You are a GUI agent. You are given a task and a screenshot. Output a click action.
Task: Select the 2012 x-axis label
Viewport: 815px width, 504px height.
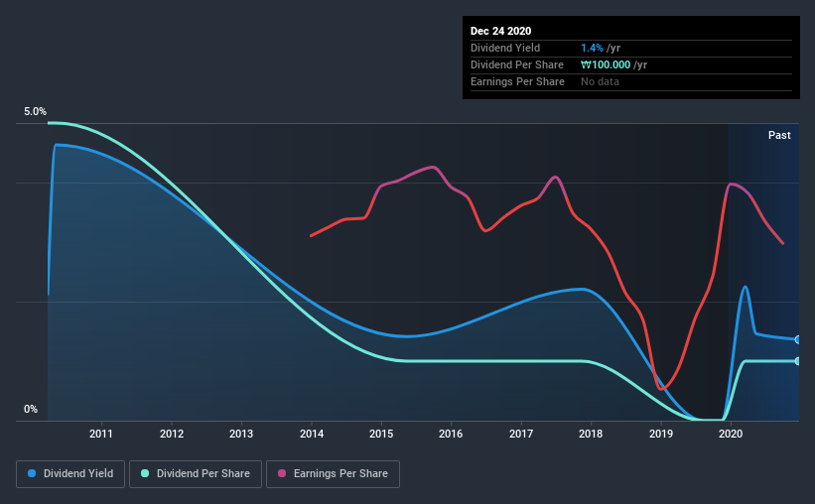pos(172,434)
